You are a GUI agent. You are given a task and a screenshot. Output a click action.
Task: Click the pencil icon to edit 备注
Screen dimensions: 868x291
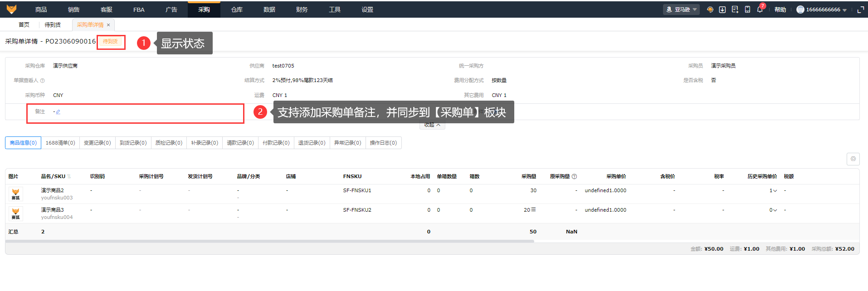[x=58, y=112]
